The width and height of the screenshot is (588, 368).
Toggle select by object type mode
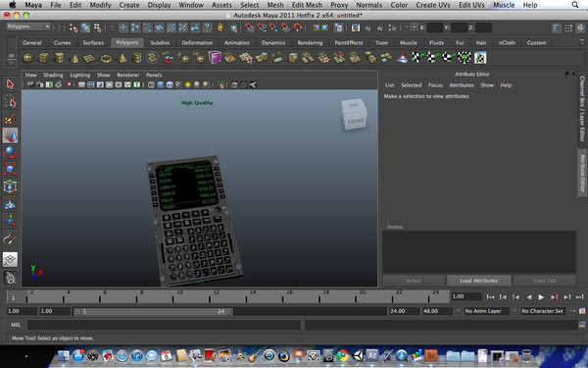click(x=85, y=27)
